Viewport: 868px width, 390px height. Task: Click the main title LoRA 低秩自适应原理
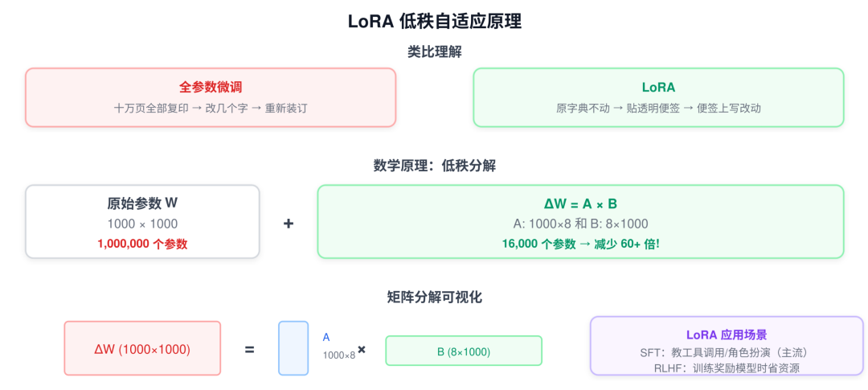tap(435, 22)
